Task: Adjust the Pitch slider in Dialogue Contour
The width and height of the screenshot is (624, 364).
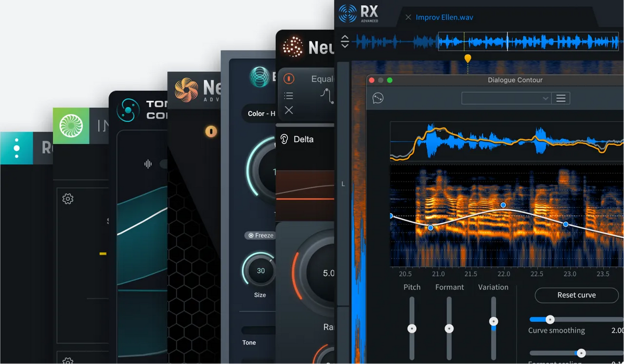Action: tap(412, 328)
